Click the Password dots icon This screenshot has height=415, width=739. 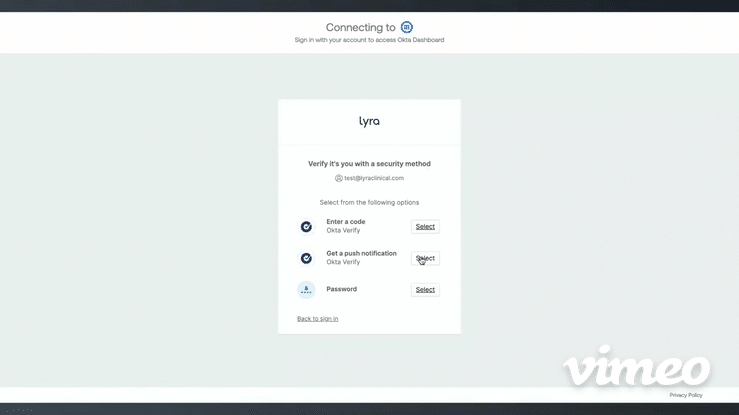pyautogui.click(x=306, y=290)
